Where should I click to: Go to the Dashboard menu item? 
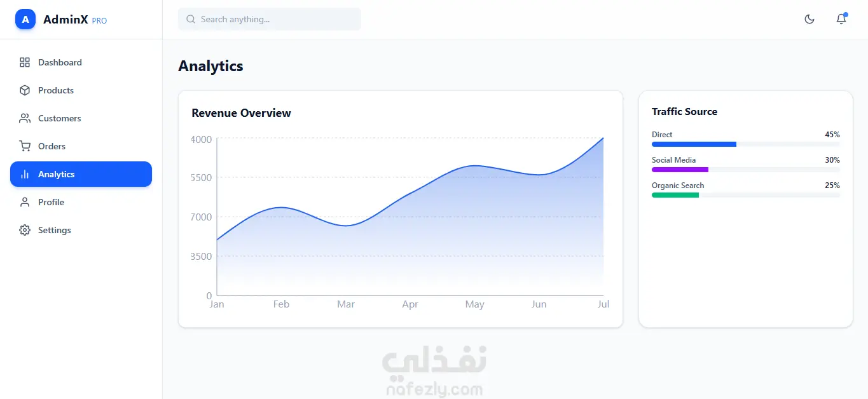tap(81, 62)
